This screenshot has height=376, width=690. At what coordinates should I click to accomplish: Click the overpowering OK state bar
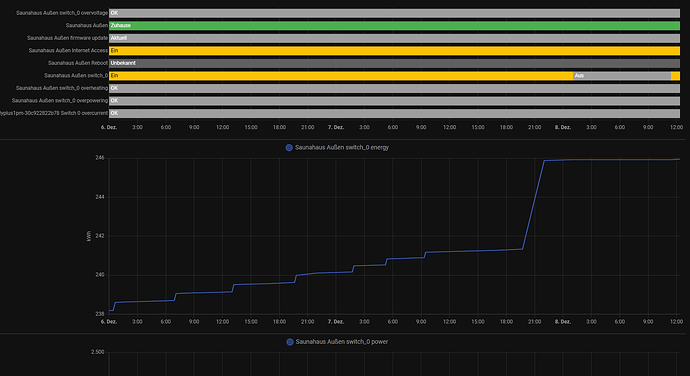[x=394, y=100]
